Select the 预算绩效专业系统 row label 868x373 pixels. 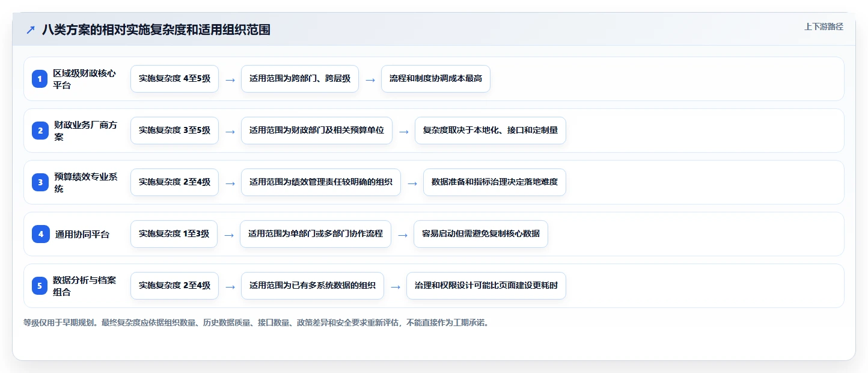click(x=85, y=182)
